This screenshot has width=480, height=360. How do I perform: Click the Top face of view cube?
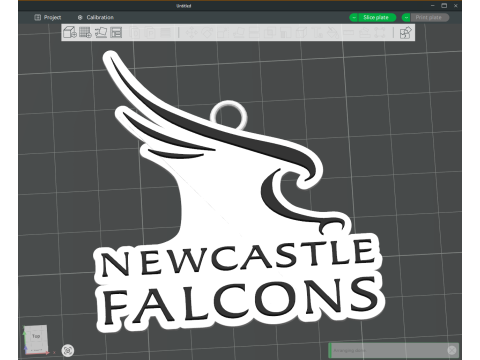click(36, 336)
